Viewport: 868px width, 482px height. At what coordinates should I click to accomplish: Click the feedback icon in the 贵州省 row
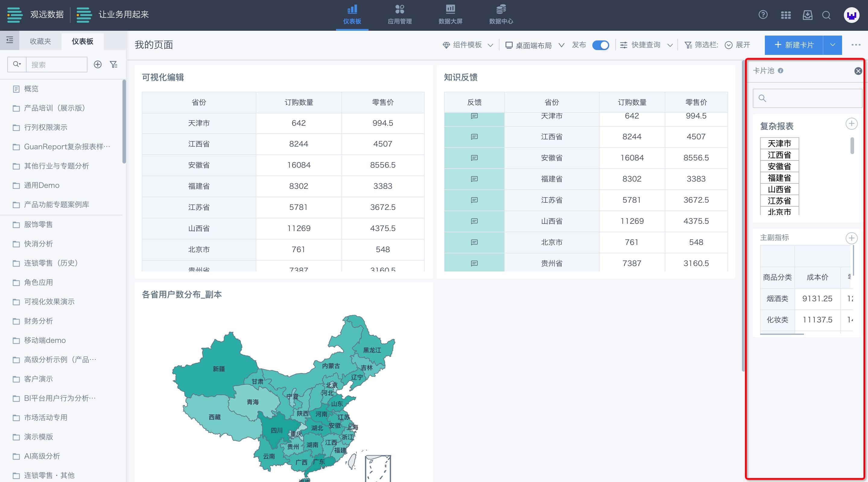pos(474,263)
